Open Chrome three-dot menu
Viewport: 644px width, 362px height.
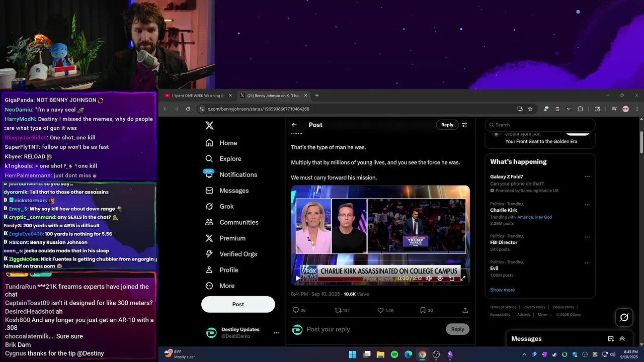coord(637,109)
